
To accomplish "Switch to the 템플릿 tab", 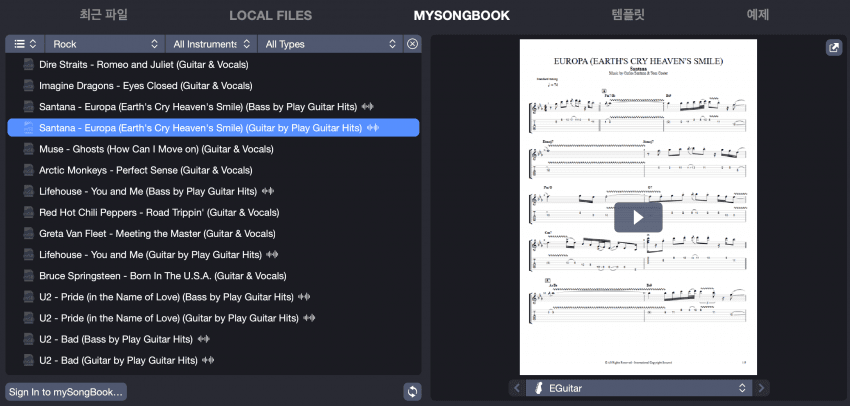I will (x=628, y=15).
